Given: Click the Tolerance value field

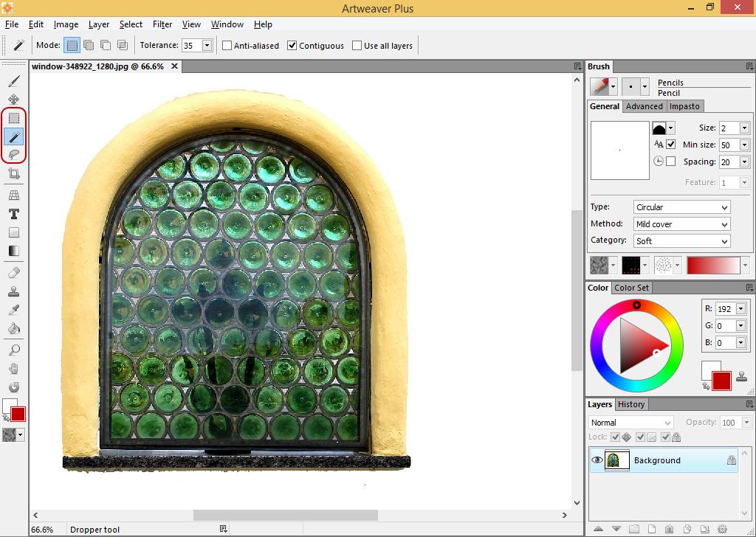Looking at the screenshot, I should tap(190, 46).
